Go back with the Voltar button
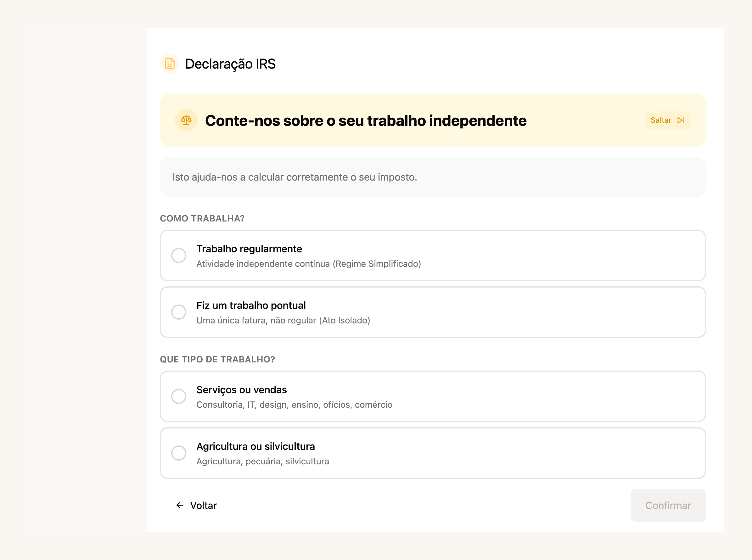Viewport: 752px width, 560px height. tap(196, 506)
